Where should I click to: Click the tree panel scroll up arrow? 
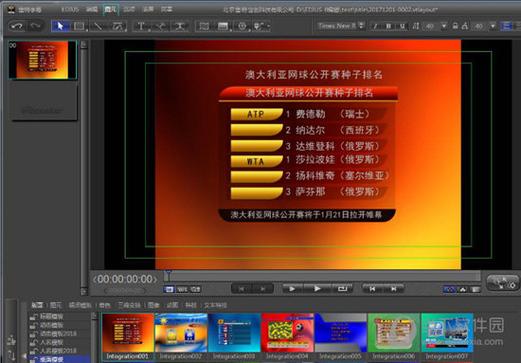click(94, 316)
